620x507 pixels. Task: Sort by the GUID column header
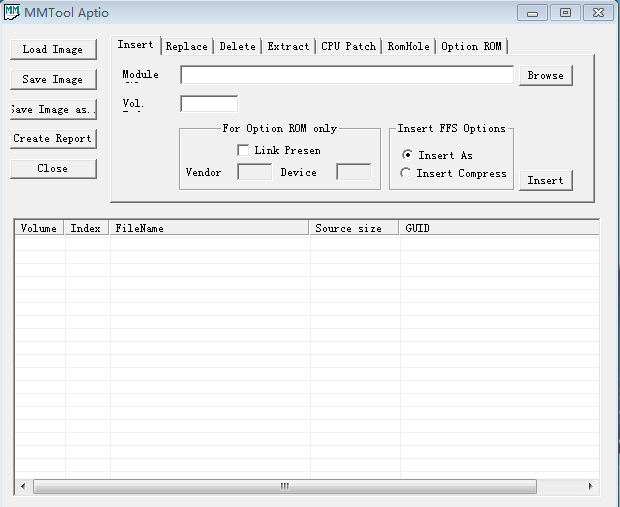coord(499,228)
